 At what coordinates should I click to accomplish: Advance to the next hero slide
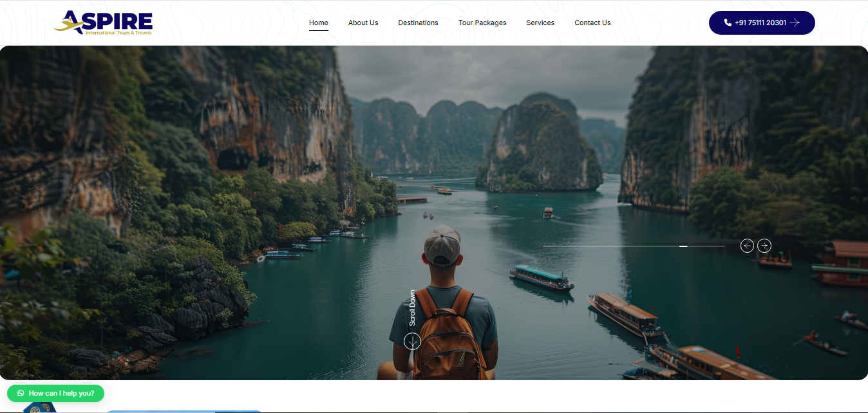coord(764,246)
